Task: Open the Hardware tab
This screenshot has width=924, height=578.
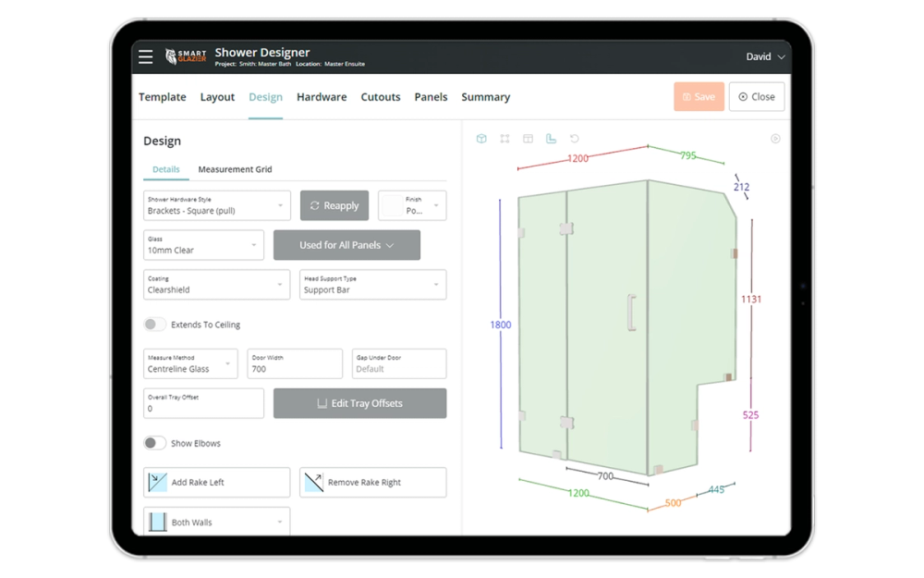Action: pos(322,96)
